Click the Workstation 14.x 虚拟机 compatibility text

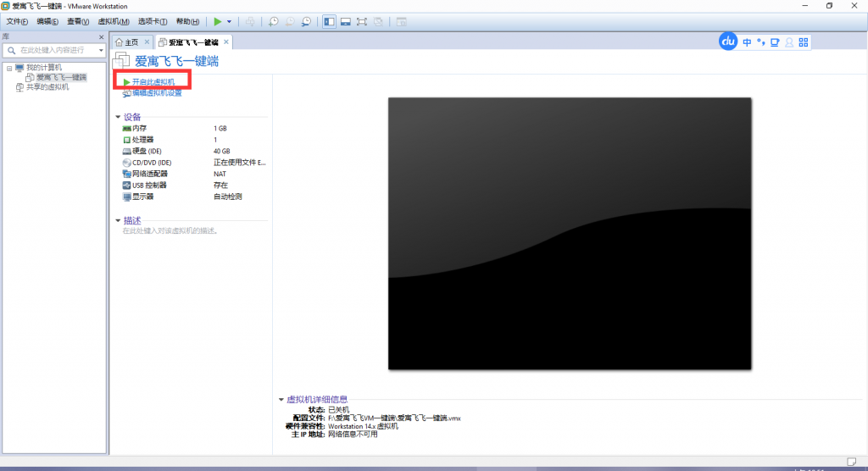pos(363,427)
